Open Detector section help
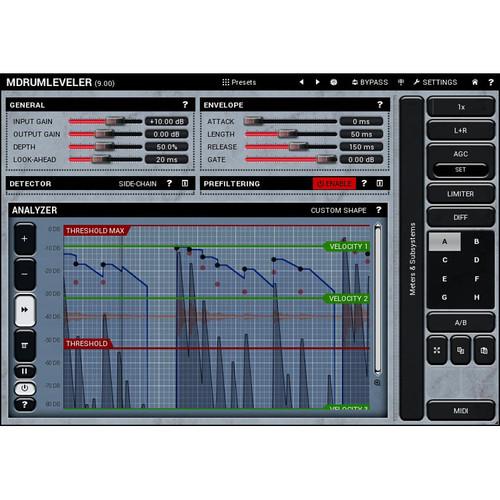The height and width of the screenshot is (500, 500). [x=169, y=183]
